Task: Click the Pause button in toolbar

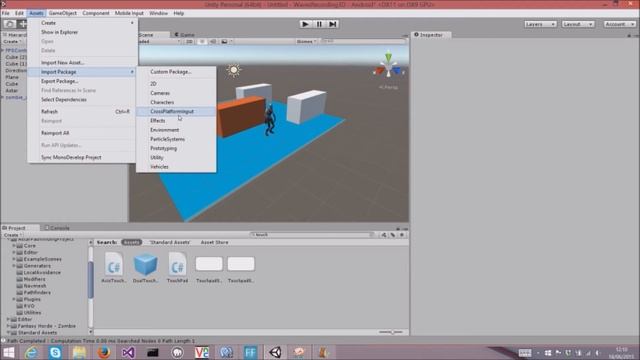Action: (x=319, y=24)
